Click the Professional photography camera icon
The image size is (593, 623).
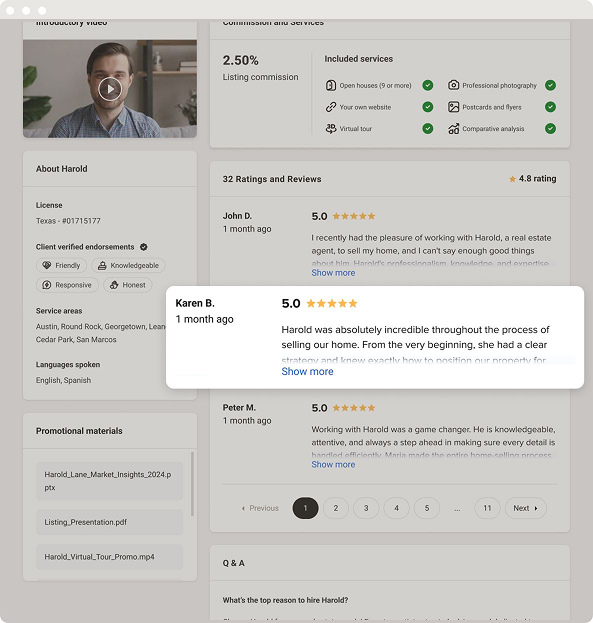tap(453, 85)
